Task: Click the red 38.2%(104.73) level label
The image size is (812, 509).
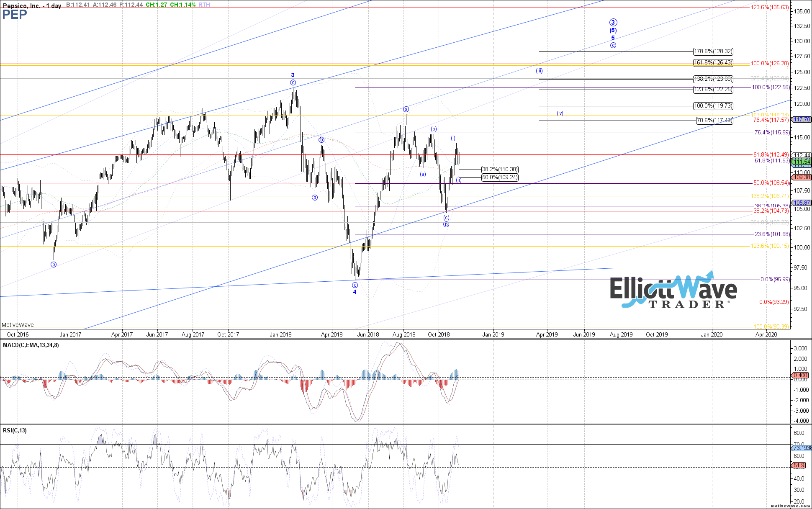Action: (x=771, y=211)
